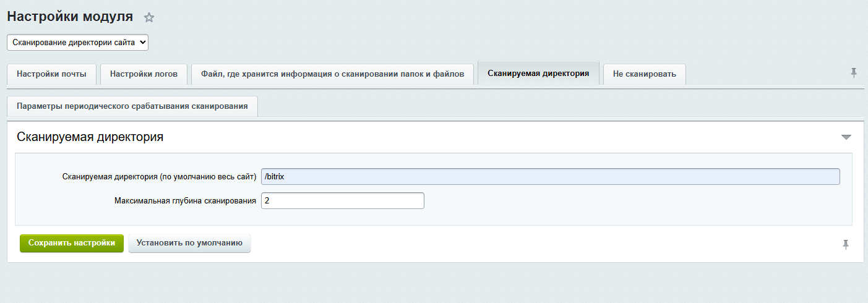Click the pin icon beside the buttons row
The width and height of the screenshot is (868, 303).
pyautogui.click(x=845, y=244)
